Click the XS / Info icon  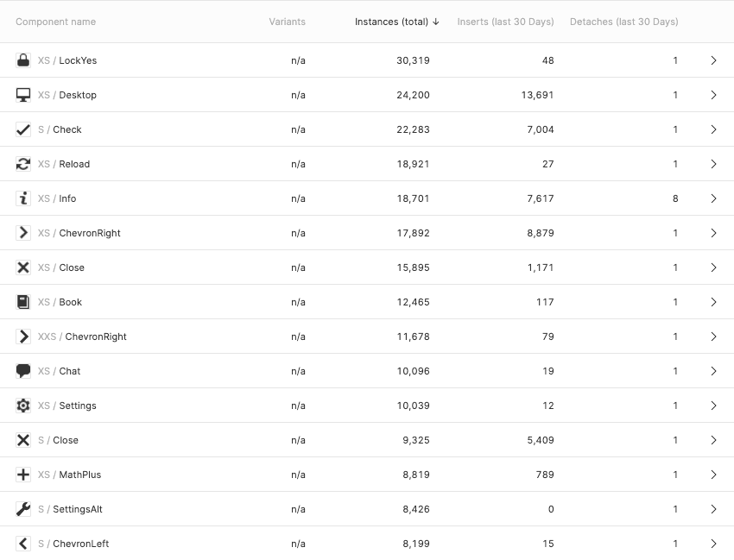click(23, 198)
